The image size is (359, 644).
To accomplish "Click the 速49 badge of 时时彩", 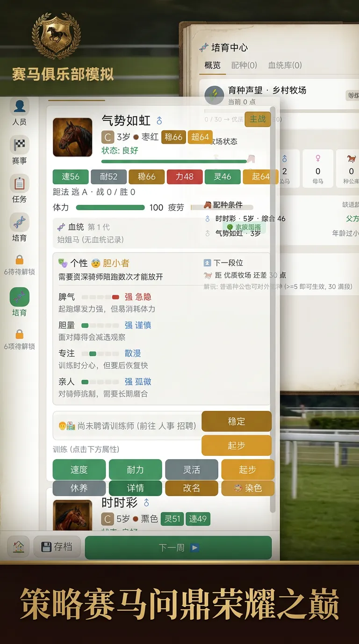I will [x=197, y=519].
